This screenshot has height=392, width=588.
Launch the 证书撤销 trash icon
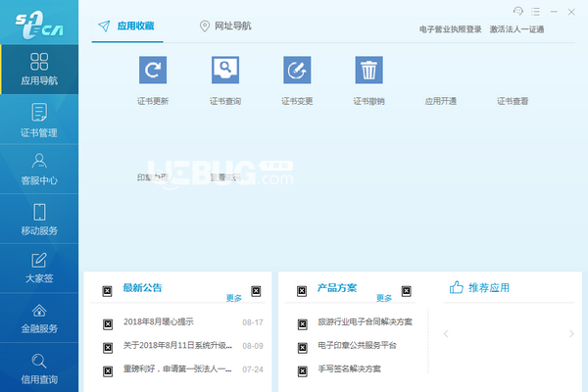tap(369, 70)
